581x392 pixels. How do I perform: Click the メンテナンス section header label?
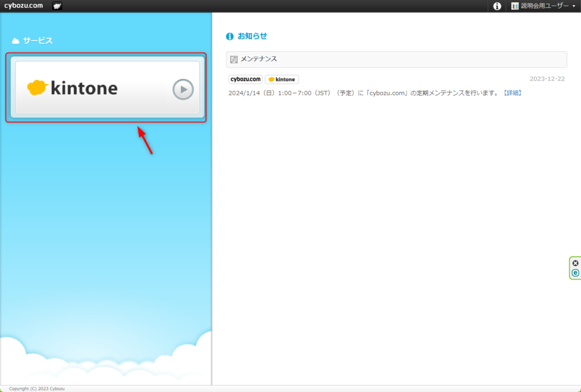click(259, 59)
